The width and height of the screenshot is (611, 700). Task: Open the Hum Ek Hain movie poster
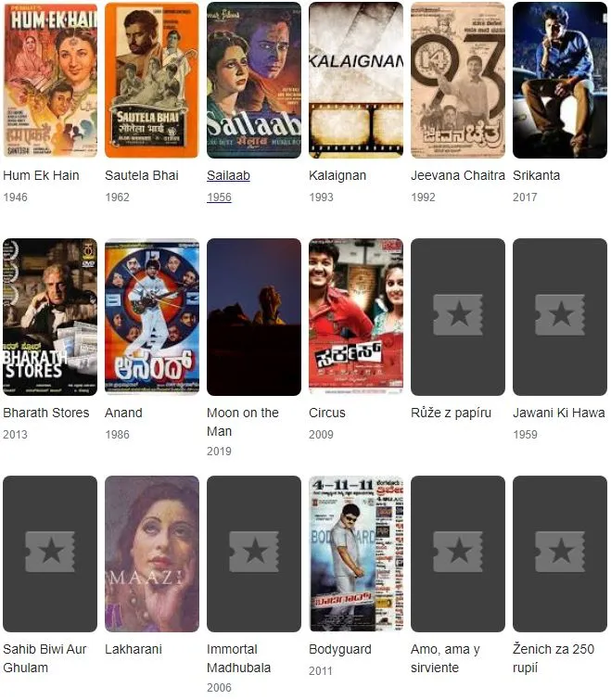(x=50, y=80)
